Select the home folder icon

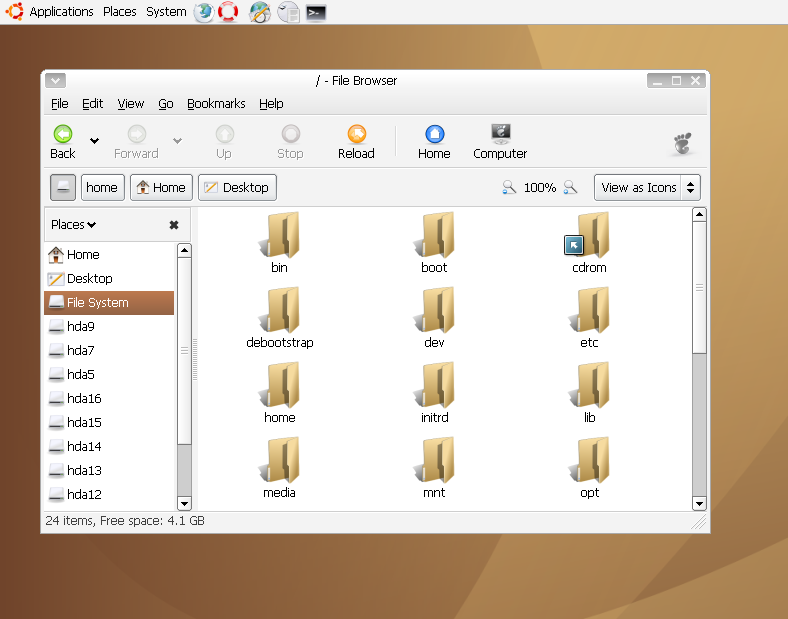(280, 385)
